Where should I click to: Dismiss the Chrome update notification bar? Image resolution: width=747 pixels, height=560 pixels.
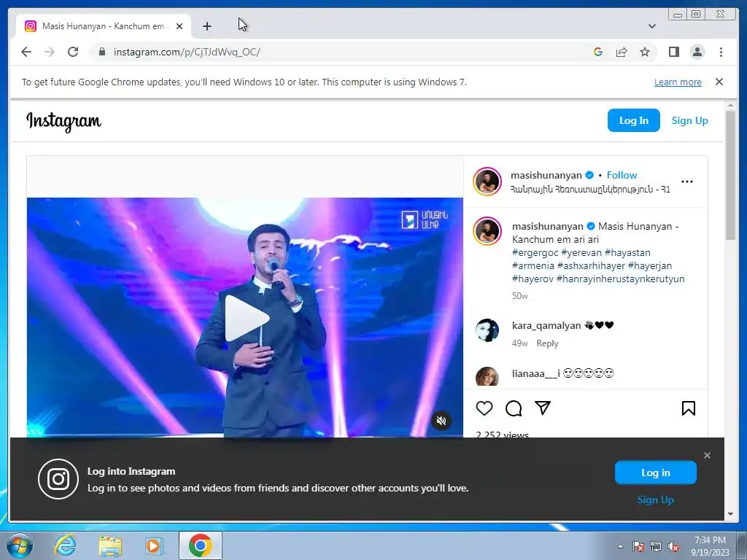point(719,82)
